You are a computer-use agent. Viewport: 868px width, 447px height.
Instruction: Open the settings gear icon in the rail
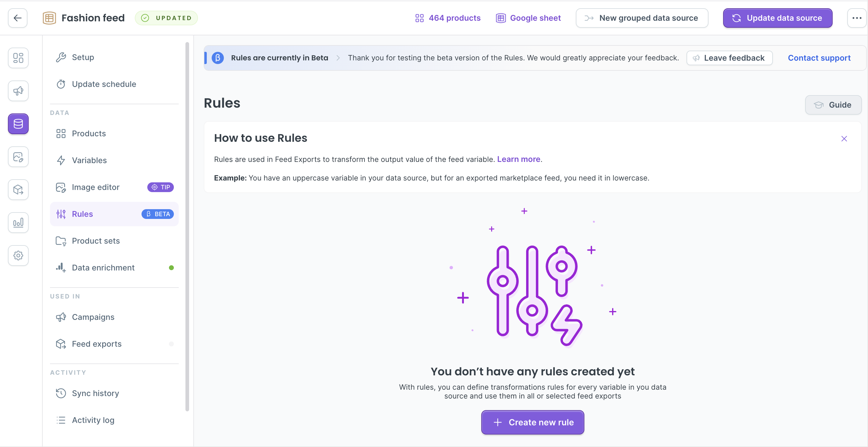coord(18,255)
